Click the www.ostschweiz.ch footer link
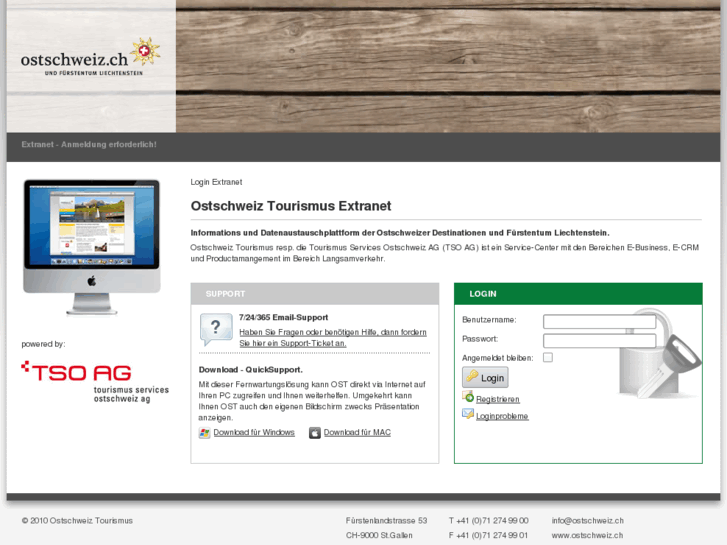 coord(587,535)
